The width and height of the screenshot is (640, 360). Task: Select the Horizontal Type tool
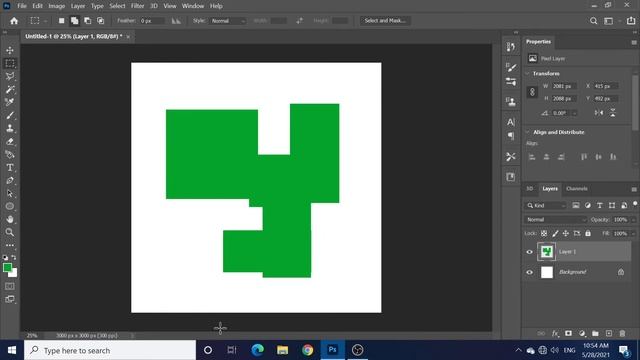(x=10, y=168)
